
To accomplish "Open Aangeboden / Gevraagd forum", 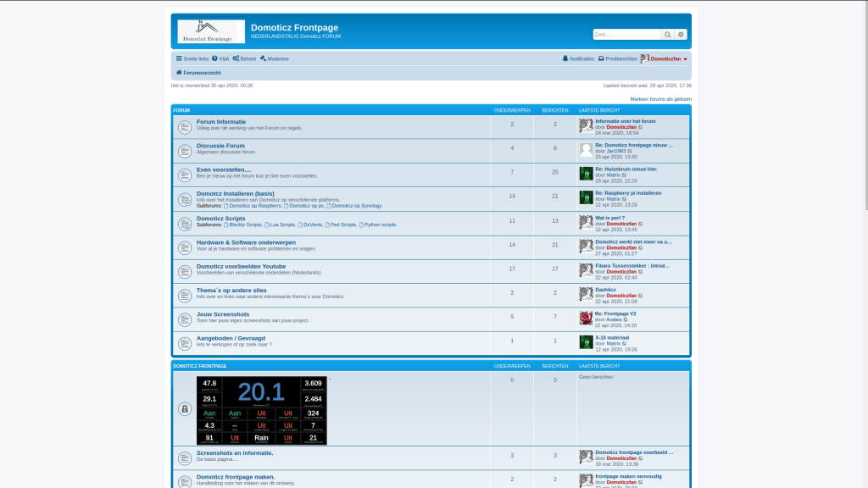I will [x=231, y=338].
